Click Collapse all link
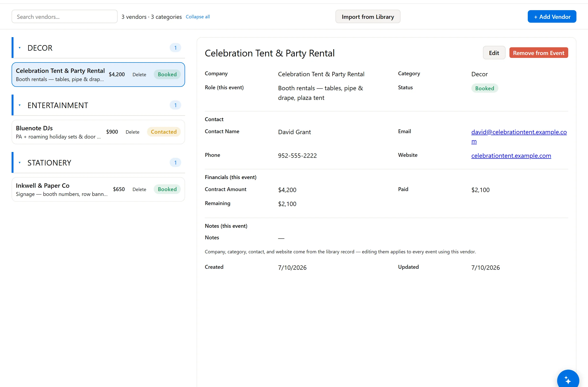 point(198,17)
